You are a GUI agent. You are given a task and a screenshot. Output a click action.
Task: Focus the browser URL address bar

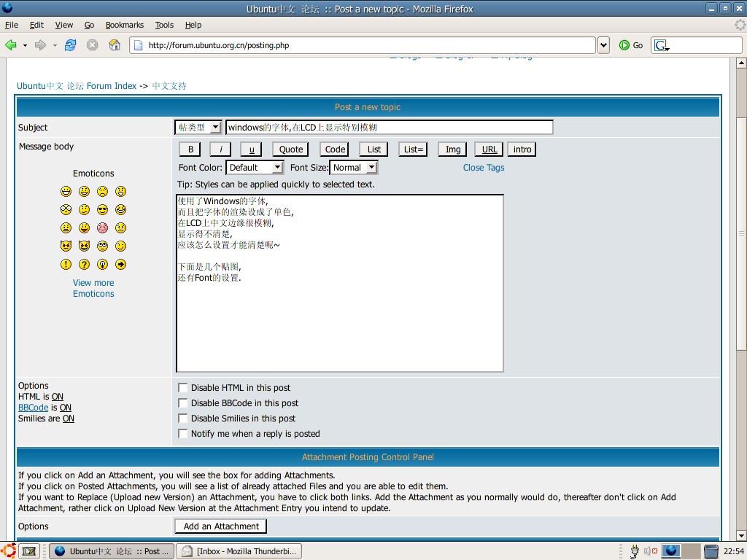tap(362, 45)
